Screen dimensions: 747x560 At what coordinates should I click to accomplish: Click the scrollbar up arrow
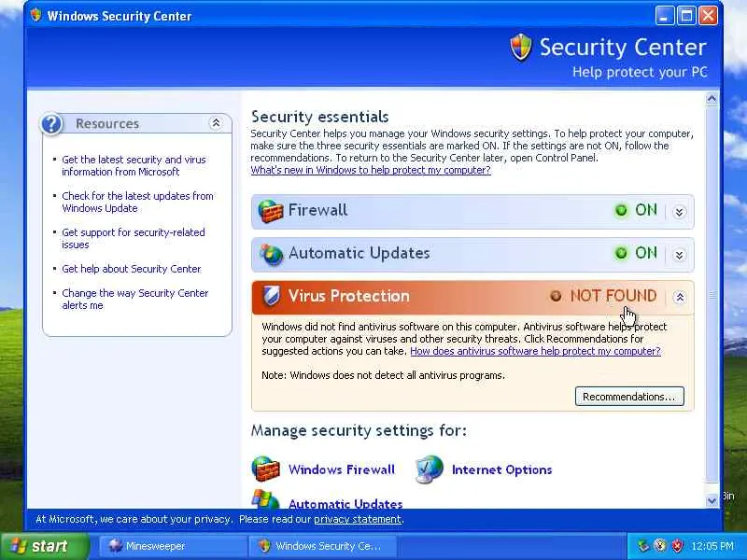tap(712, 99)
